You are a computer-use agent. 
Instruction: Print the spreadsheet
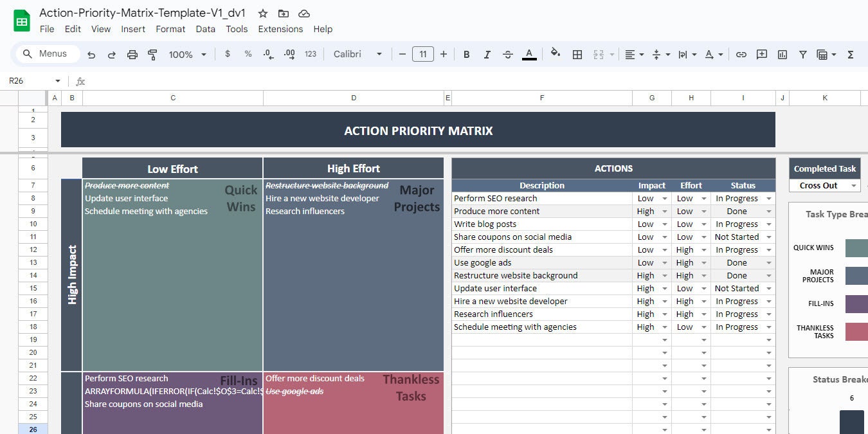click(x=132, y=54)
